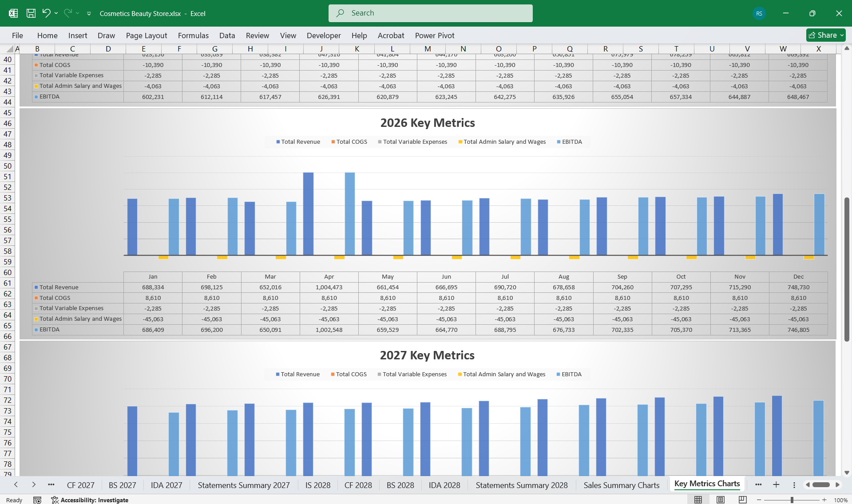Open the File menu

point(17,35)
